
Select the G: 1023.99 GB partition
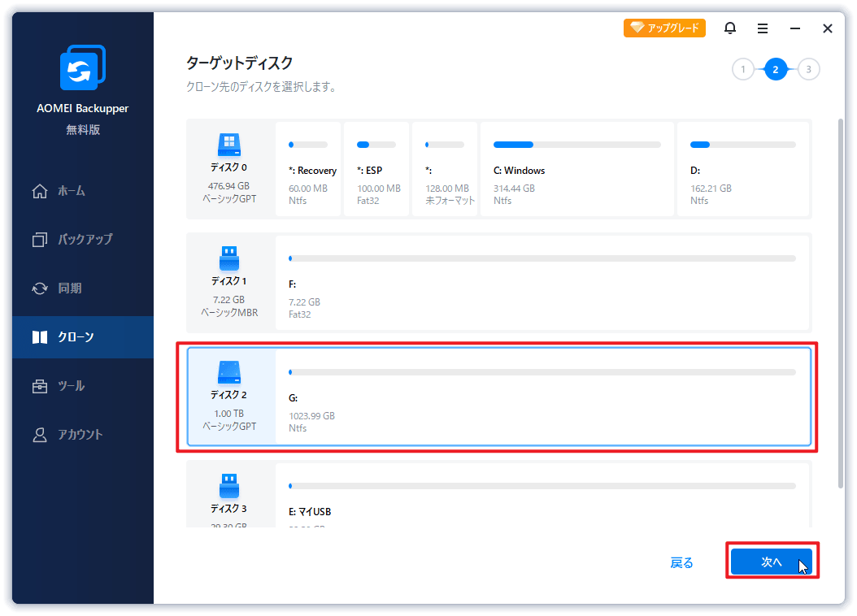[x=542, y=397]
